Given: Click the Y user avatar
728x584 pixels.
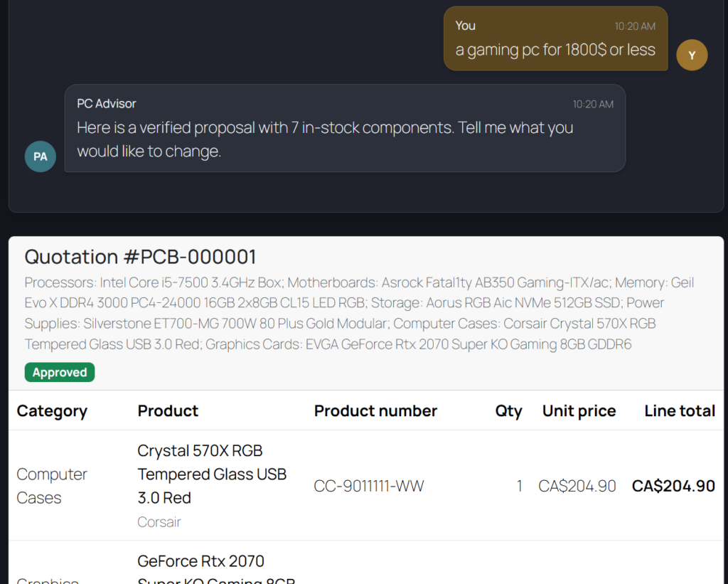Looking at the screenshot, I should 692,55.
